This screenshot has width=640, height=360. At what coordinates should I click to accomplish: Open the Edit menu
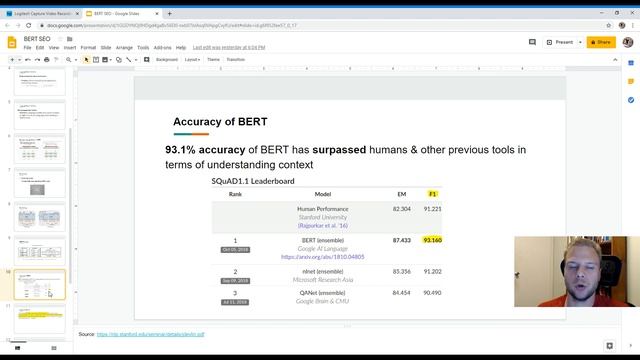[x=40, y=48]
